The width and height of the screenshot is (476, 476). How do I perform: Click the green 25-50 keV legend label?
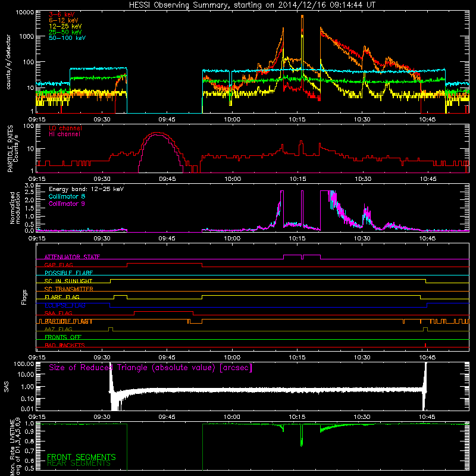[65, 32]
